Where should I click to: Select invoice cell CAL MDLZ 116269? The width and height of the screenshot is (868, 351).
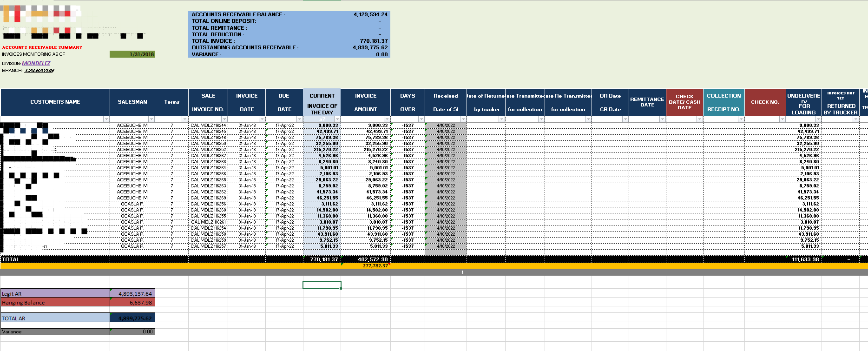coord(208,198)
